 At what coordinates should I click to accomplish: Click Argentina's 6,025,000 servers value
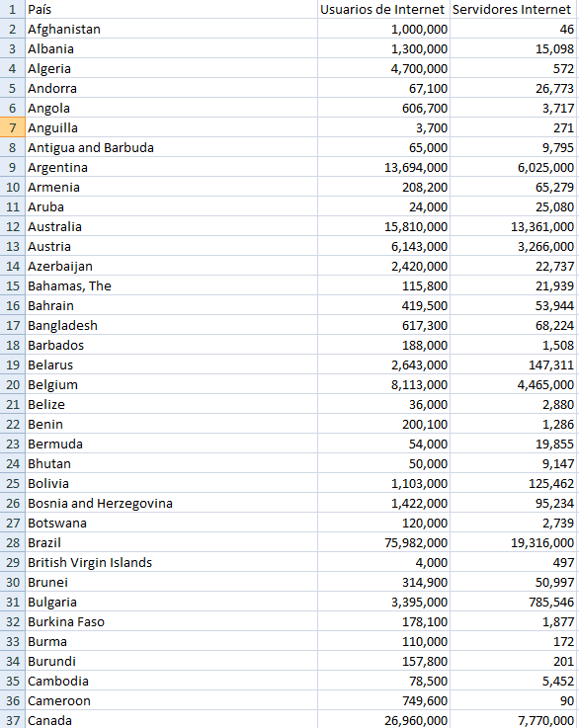point(514,167)
